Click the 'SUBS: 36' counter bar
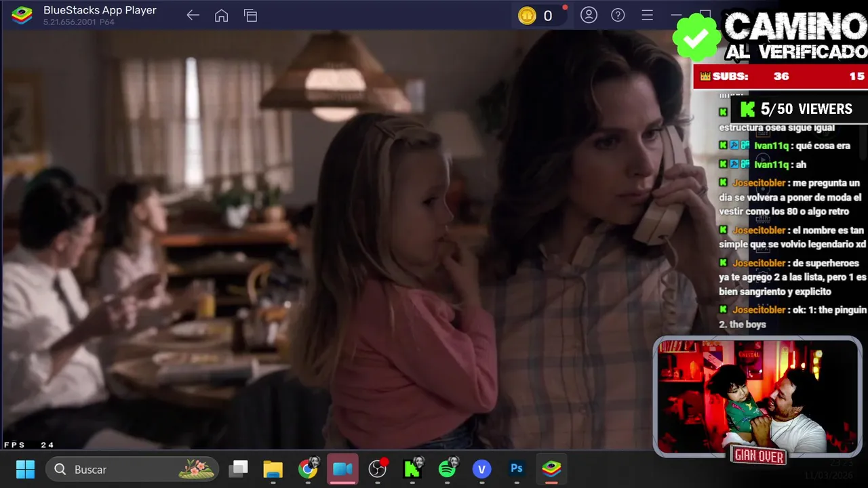Viewport: 868px width, 488px height. 781,77
